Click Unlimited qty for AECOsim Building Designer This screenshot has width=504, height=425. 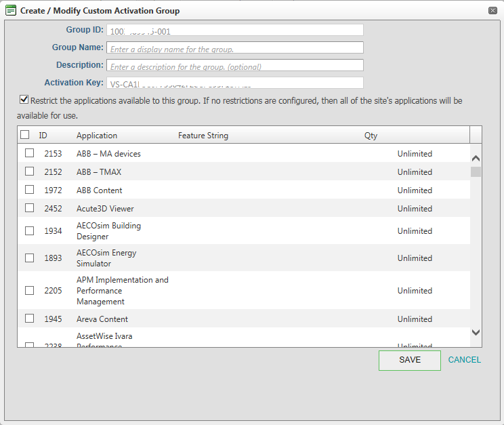point(415,231)
